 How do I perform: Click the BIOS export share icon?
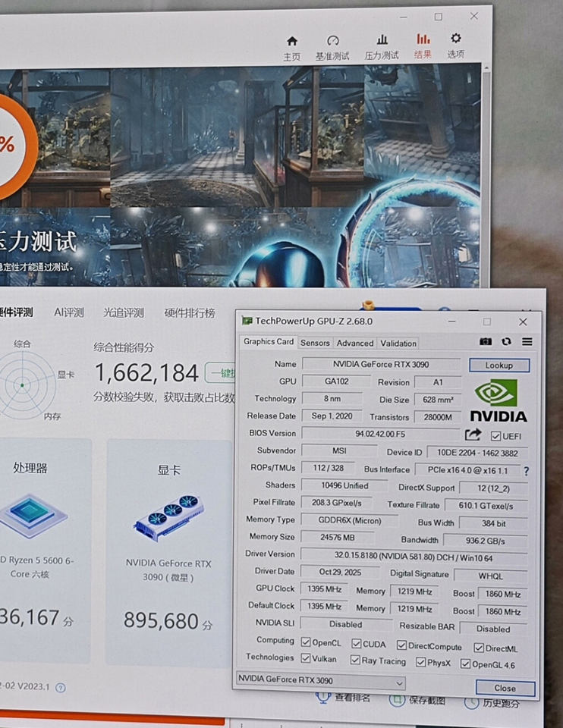473,435
